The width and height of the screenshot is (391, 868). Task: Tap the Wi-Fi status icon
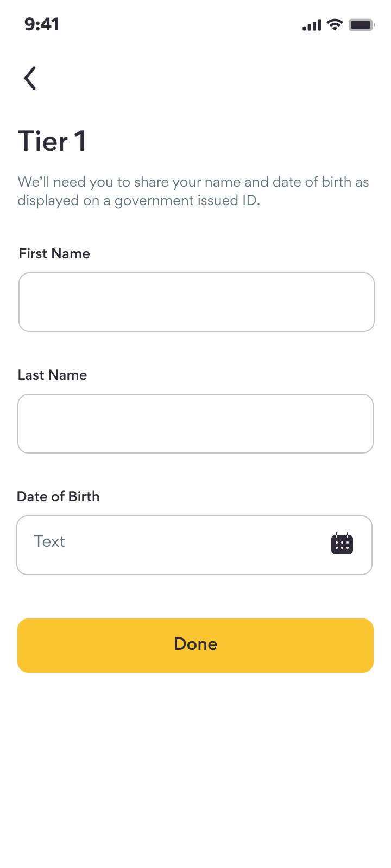(335, 25)
